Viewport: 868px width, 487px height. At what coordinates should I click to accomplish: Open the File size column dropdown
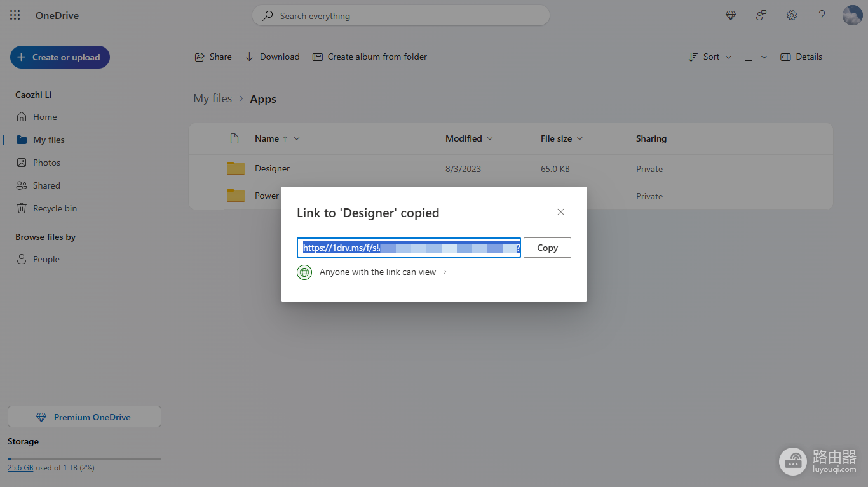pos(562,138)
